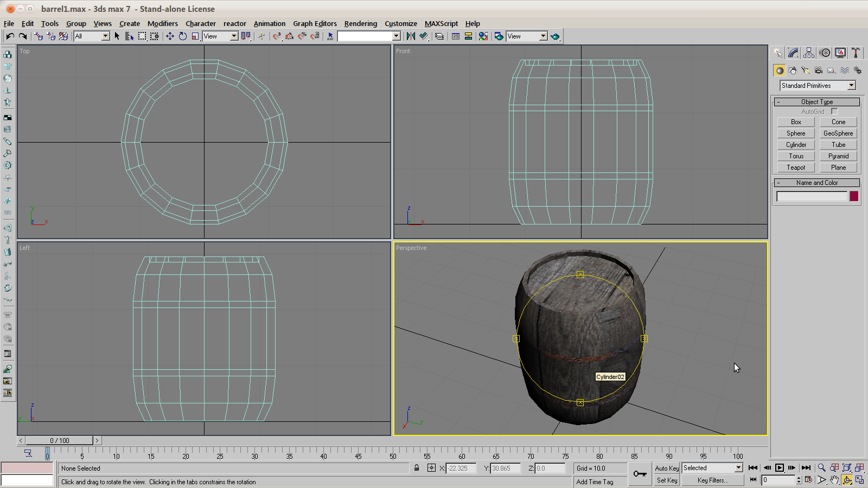
Task: Open the Modifiers menu
Action: click(x=162, y=23)
